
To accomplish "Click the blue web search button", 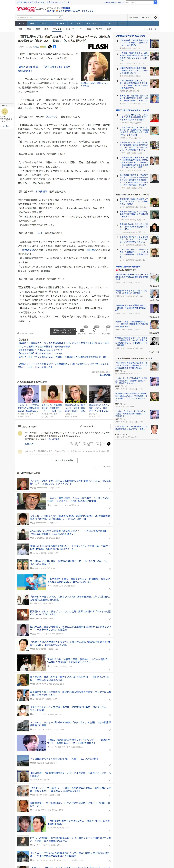I will point(155,2).
